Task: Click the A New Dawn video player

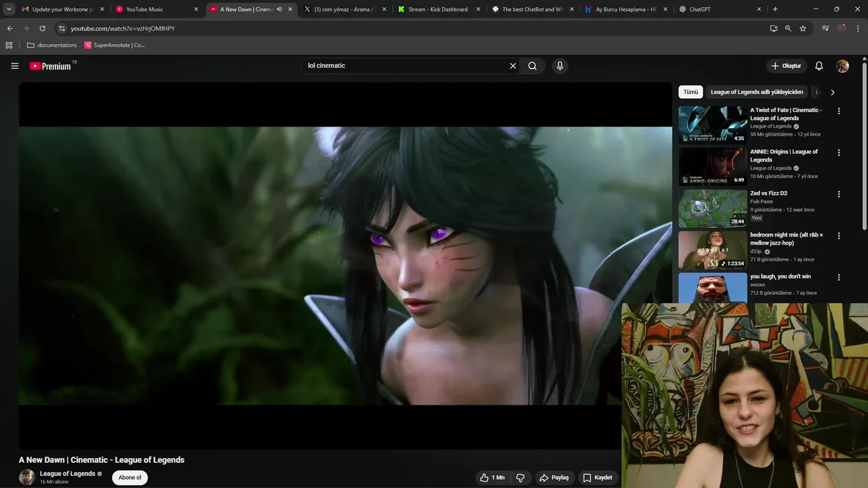Action: 345,266
